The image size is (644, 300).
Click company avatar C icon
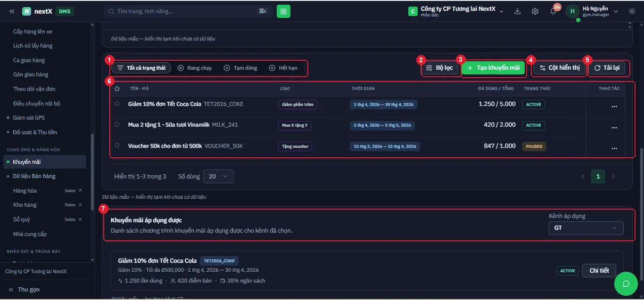tap(413, 11)
